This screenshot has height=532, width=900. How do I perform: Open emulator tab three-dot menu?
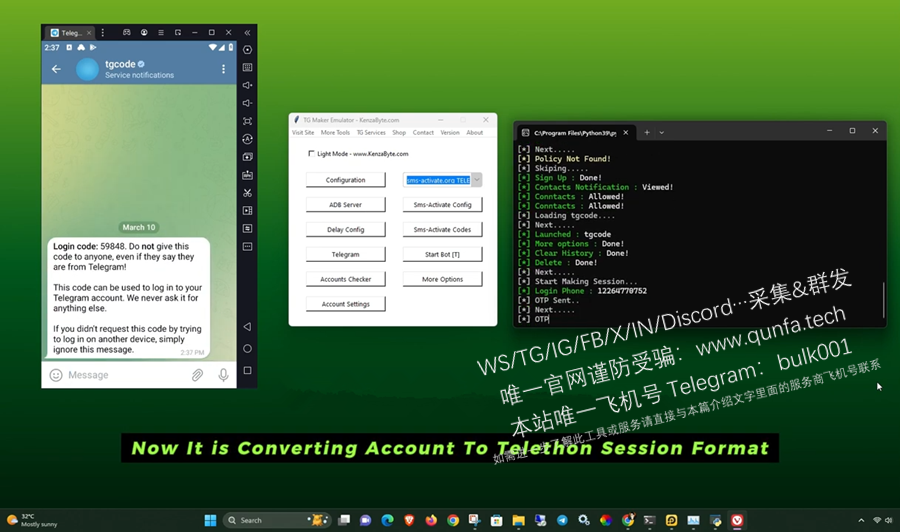[103, 33]
